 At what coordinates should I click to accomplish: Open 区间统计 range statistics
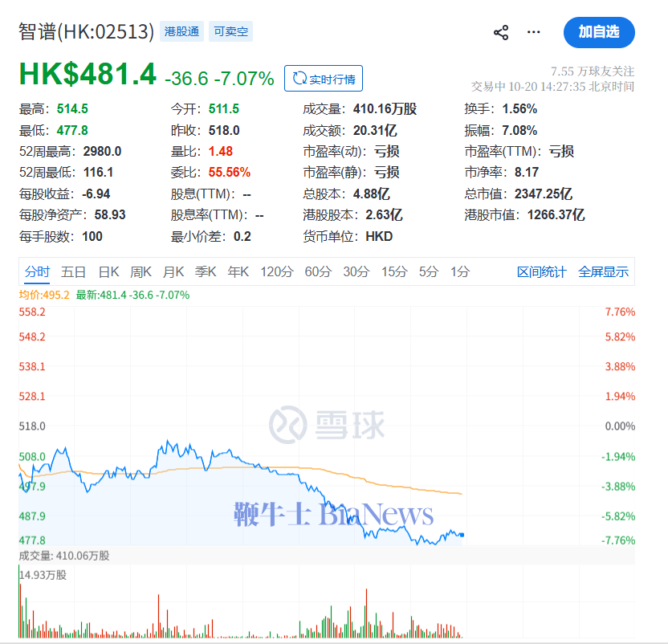pos(541,272)
